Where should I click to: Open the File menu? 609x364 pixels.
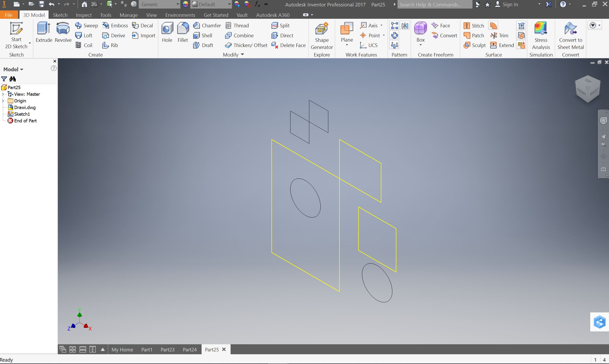[x=9, y=15]
